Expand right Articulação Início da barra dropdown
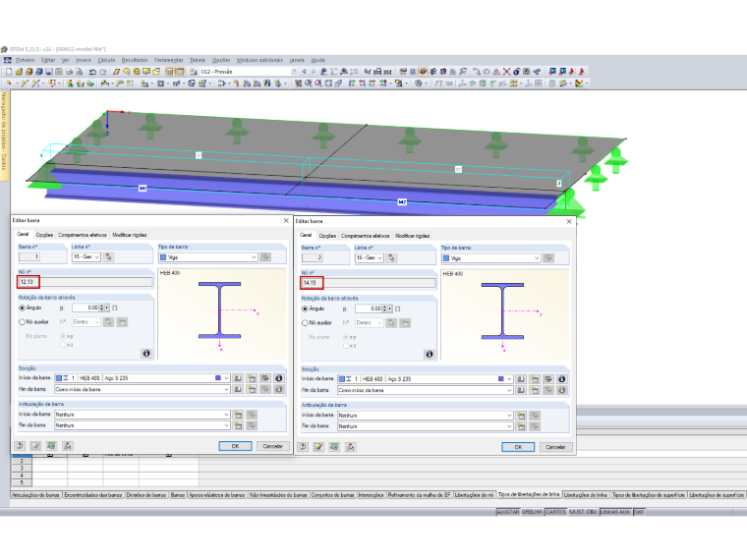 [509, 416]
